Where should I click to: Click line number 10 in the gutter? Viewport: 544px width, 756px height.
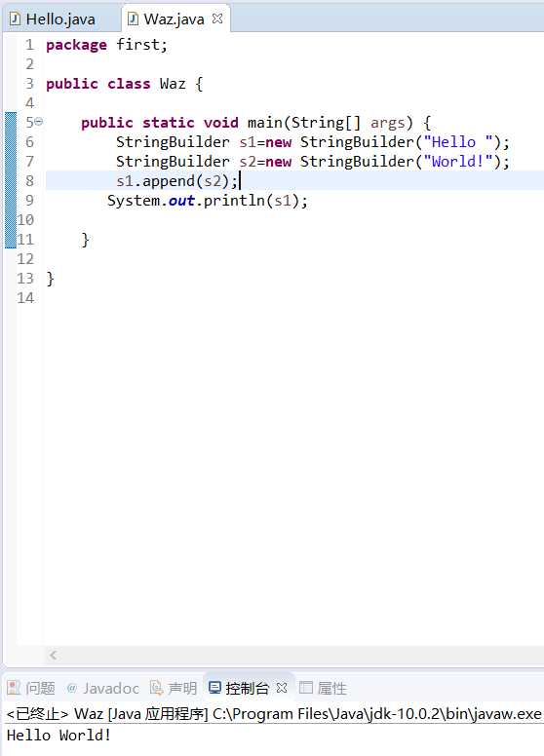pos(25,220)
